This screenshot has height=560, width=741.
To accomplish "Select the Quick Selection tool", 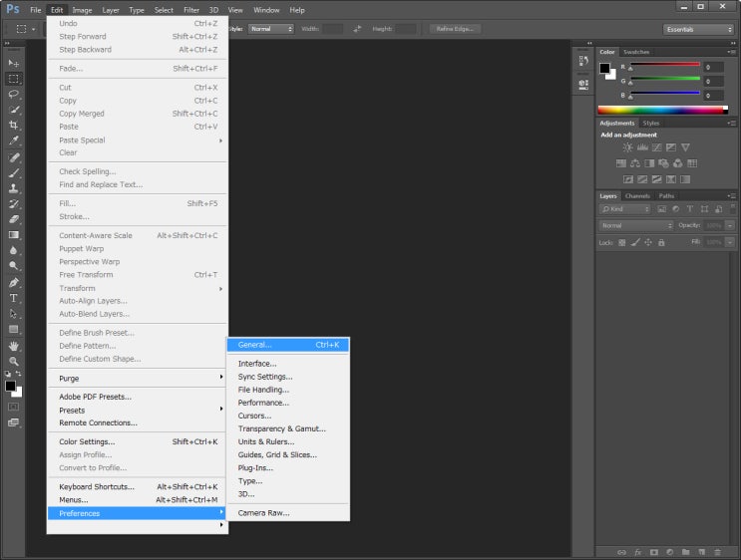I will click(14, 110).
